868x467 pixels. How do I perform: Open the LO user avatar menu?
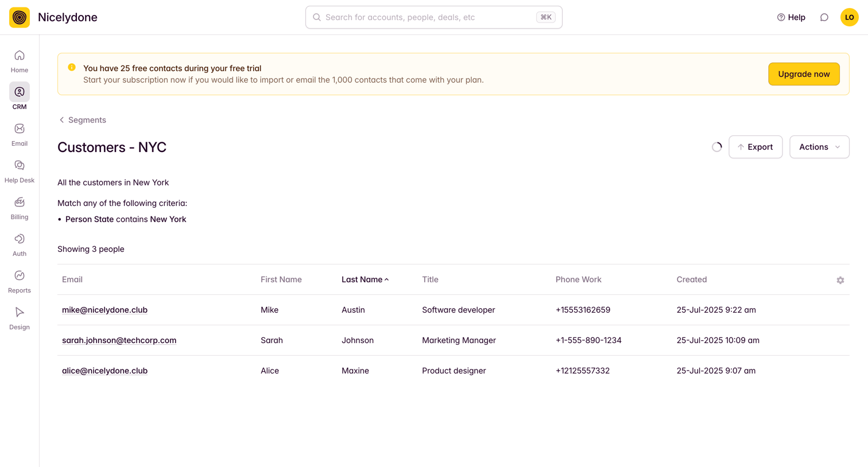click(x=850, y=17)
